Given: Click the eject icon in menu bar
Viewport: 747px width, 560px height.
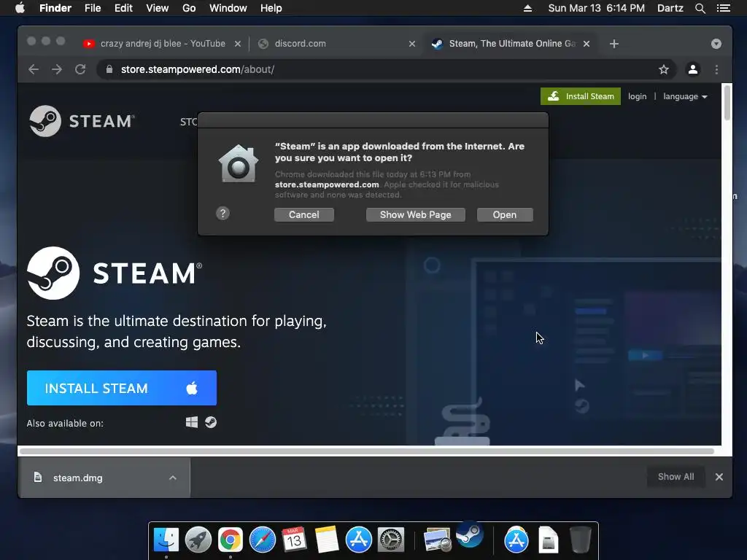Looking at the screenshot, I should tap(527, 8).
